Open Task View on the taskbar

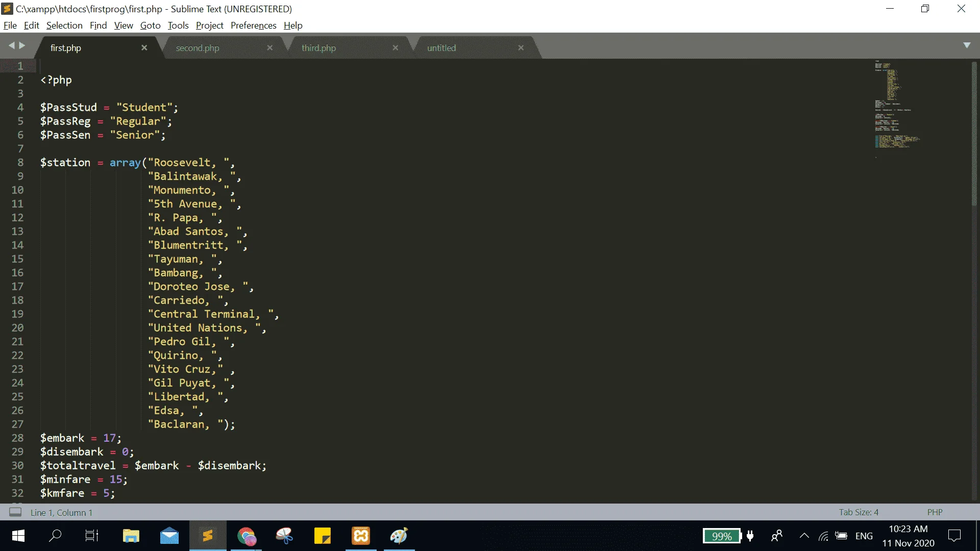[x=92, y=536]
